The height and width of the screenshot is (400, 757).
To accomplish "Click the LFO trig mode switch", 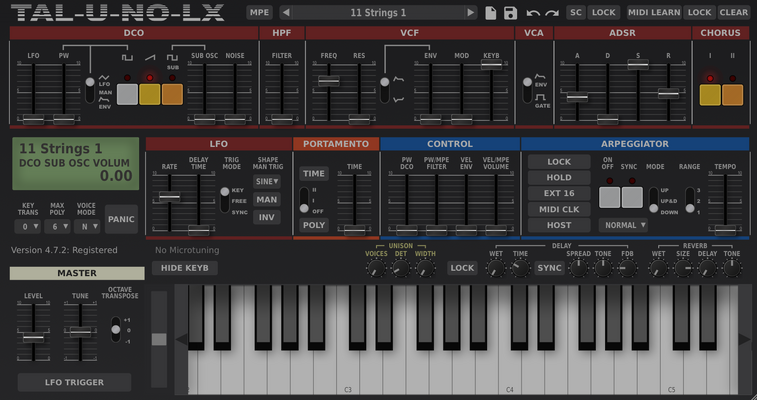I will 224,200.
